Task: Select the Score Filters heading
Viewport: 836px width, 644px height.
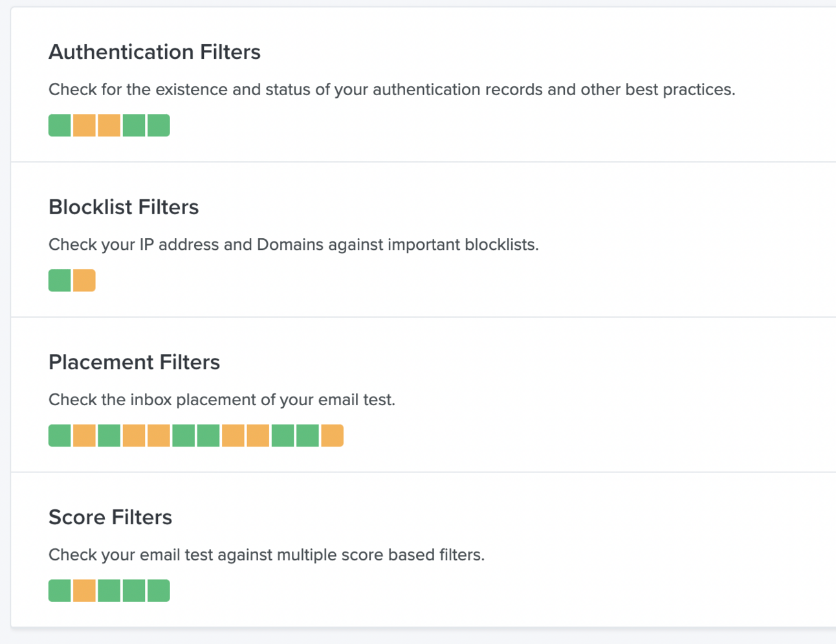Action: [110, 517]
